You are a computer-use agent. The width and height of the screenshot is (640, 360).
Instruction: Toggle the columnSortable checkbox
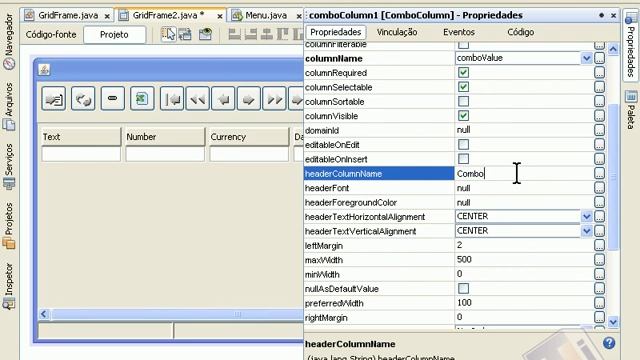click(463, 101)
